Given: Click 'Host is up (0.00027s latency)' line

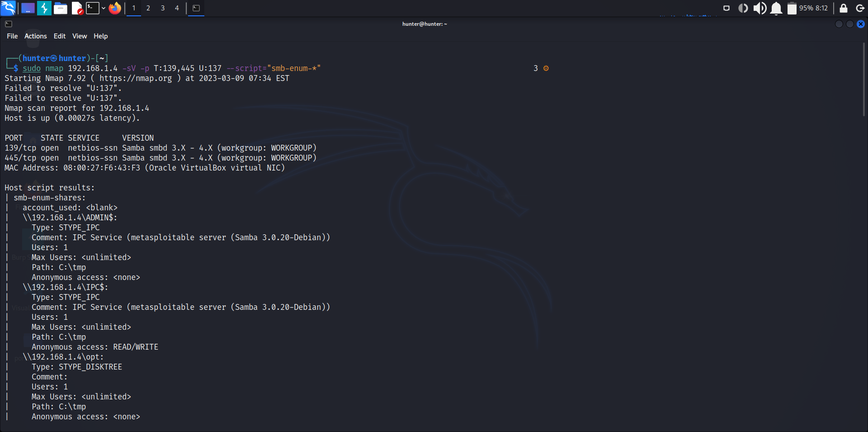Looking at the screenshot, I should pyautogui.click(x=72, y=118).
